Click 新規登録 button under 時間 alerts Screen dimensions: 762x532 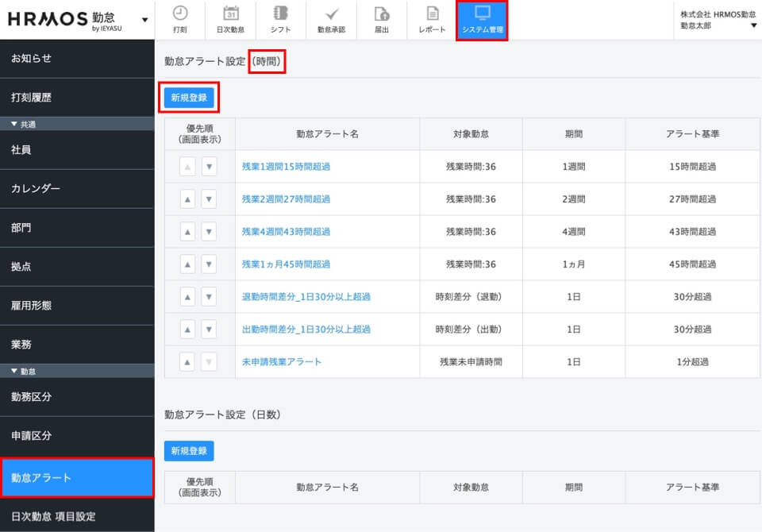tap(189, 98)
